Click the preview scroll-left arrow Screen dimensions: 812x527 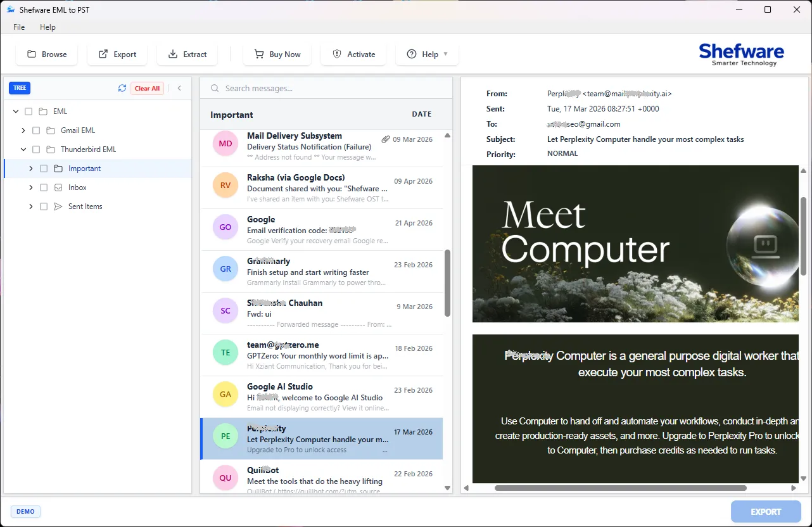click(x=467, y=488)
